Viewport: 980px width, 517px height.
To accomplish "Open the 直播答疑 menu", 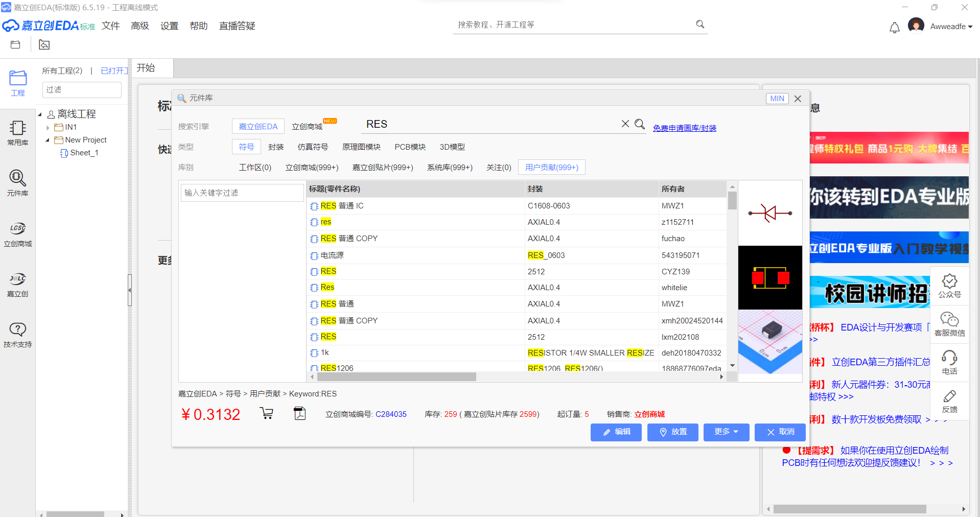I will [x=237, y=26].
